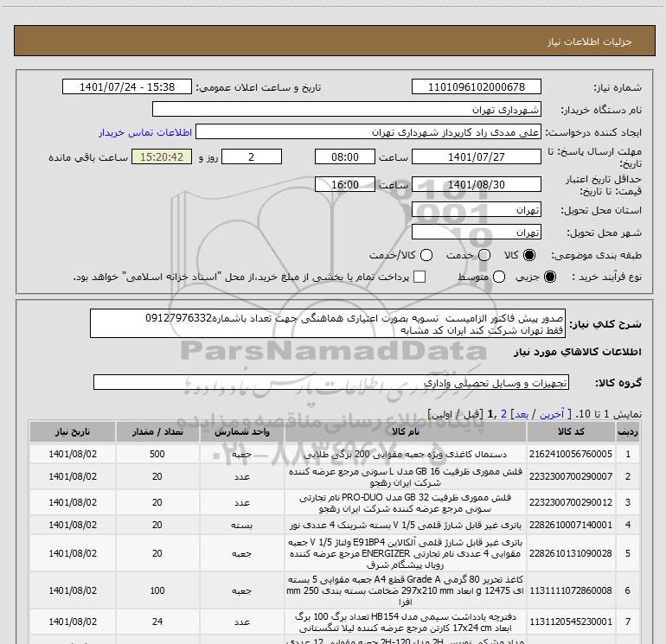Click quantity 100 in the A4 paper row
The height and width of the screenshot is (644, 666).
(x=157, y=590)
